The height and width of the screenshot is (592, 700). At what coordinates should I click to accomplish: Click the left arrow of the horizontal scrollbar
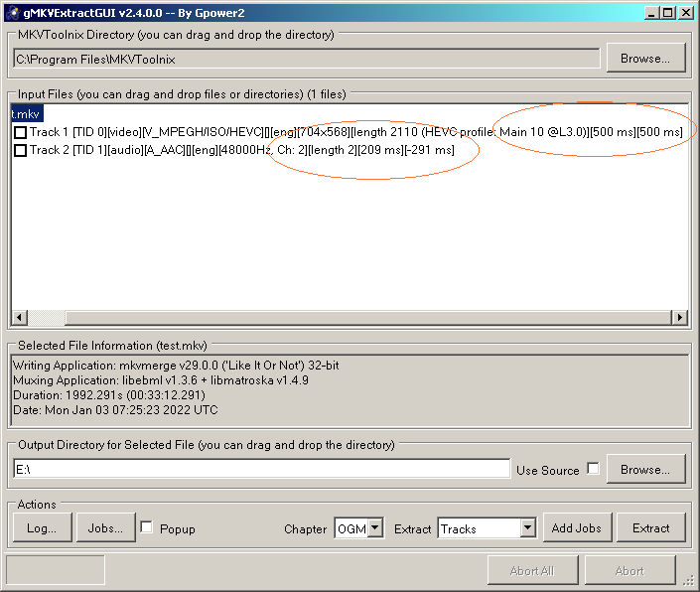pyautogui.click(x=19, y=318)
